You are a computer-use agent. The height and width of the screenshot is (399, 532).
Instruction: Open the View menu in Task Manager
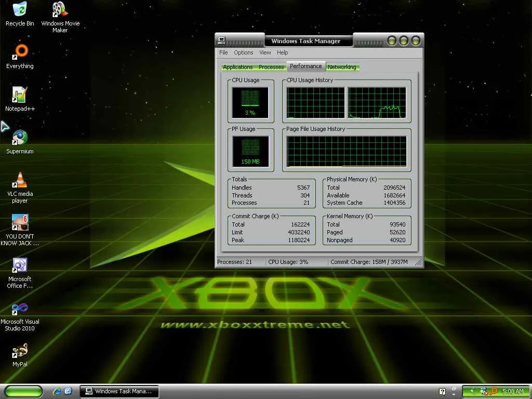pyautogui.click(x=265, y=52)
